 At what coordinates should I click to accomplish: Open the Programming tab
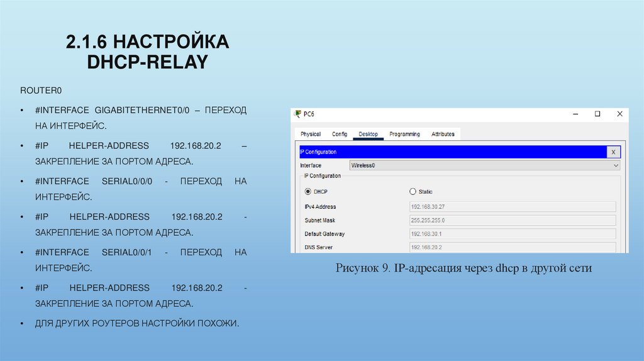pyautogui.click(x=404, y=135)
